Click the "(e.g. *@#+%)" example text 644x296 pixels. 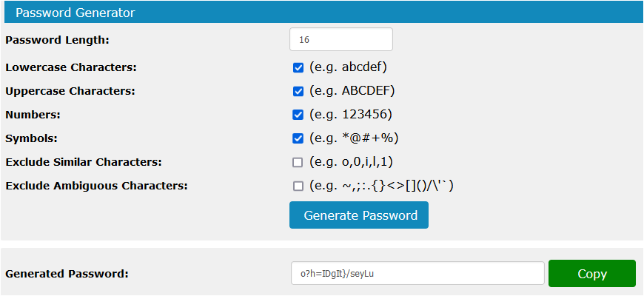point(354,138)
